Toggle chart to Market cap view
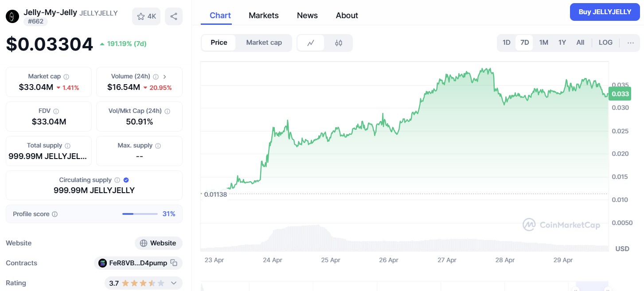Screen dimensions: 644x291 [x=264, y=43]
